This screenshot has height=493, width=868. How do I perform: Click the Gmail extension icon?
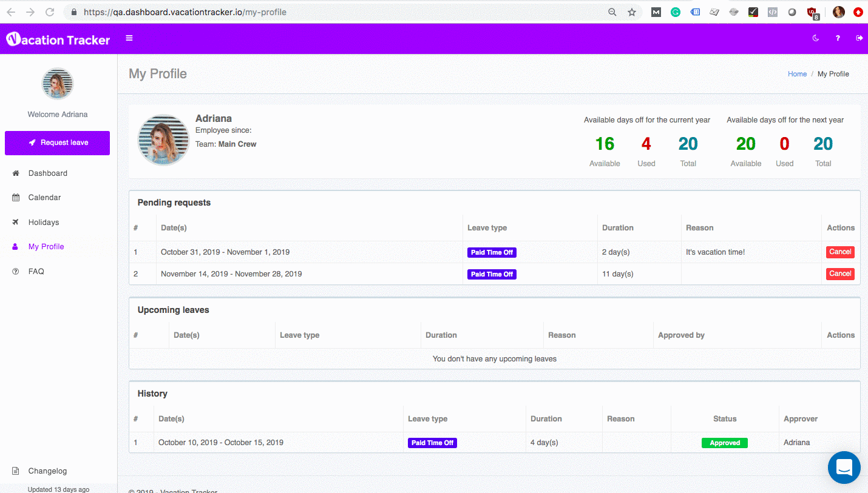point(656,12)
